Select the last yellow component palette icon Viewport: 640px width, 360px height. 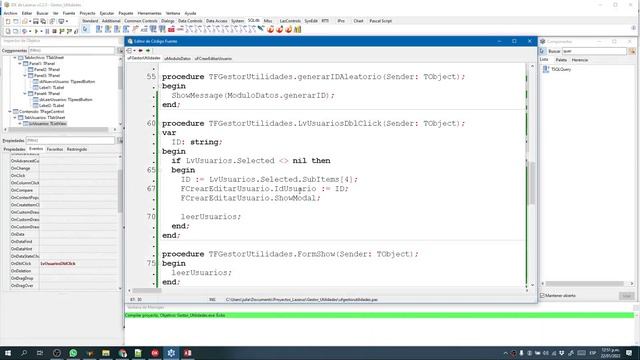pyautogui.click(x=298, y=29)
